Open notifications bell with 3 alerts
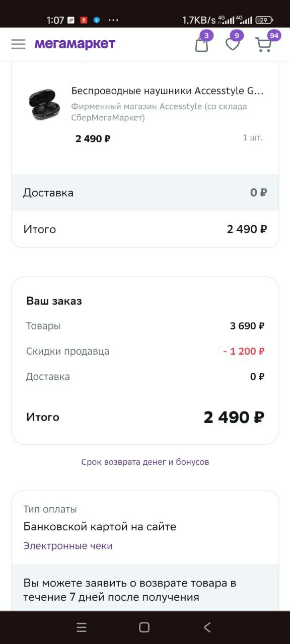290x644 pixels. click(202, 45)
